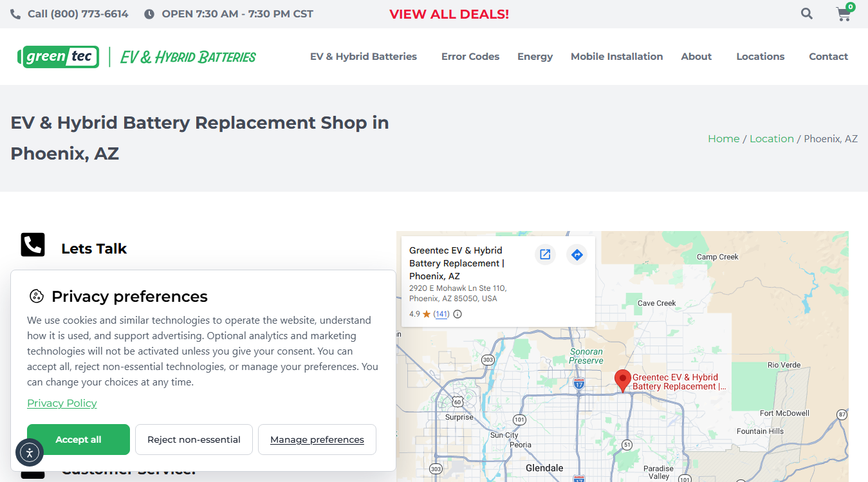Open the Privacy Policy link
This screenshot has width=868, height=482.
[x=62, y=403]
